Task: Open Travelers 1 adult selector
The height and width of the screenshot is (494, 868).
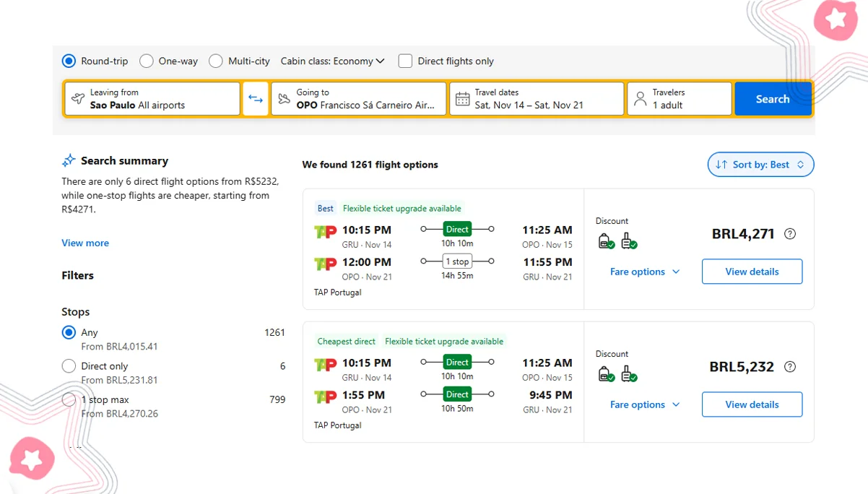Action: click(x=680, y=99)
